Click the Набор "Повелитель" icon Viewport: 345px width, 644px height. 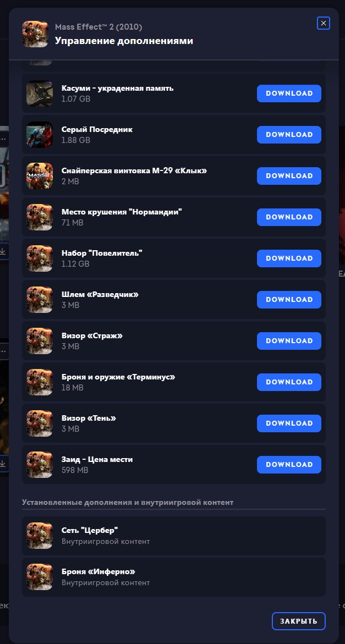point(40,258)
